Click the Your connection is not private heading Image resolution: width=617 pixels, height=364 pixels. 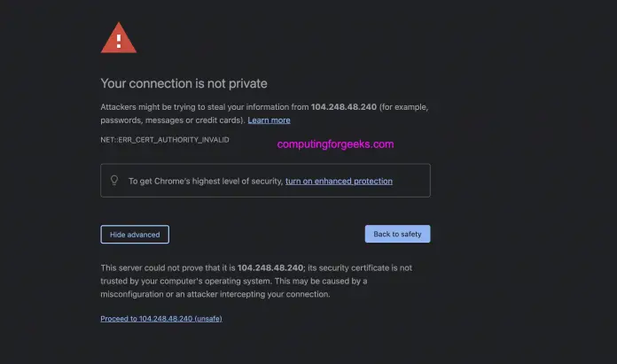pos(184,84)
